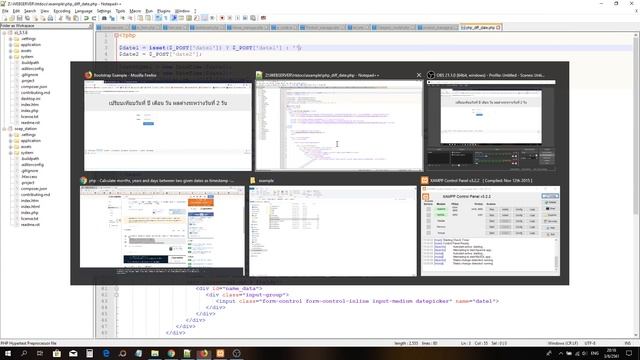
Task: Click the Start Recording macro toolbar icon
Action: tap(222, 18)
